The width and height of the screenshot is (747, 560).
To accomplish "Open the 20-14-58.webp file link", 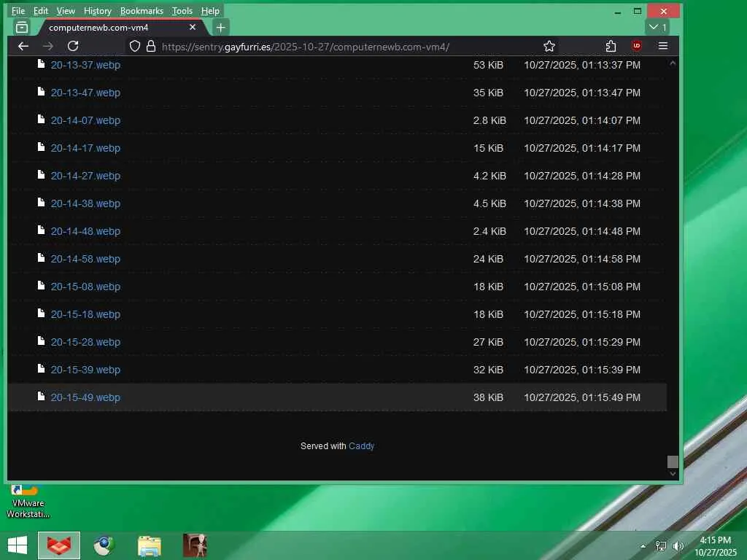I will point(85,259).
